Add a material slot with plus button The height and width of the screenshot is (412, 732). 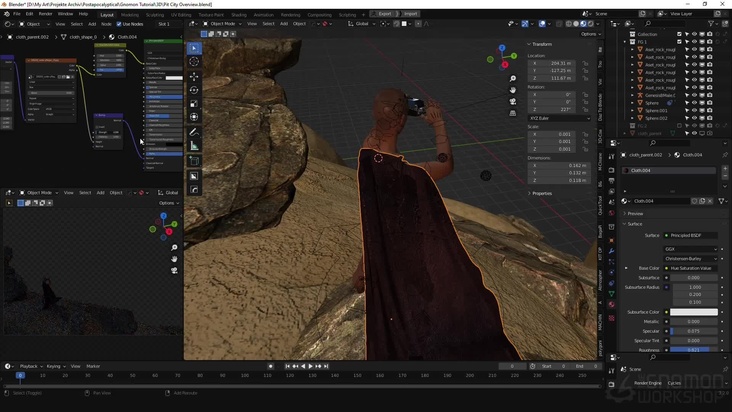click(725, 168)
